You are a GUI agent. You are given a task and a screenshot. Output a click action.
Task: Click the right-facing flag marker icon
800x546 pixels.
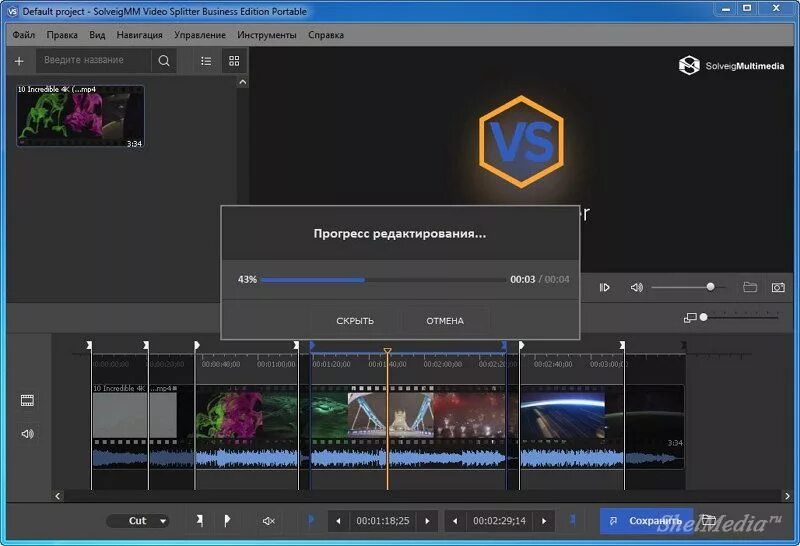pyautogui.click(x=227, y=521)
